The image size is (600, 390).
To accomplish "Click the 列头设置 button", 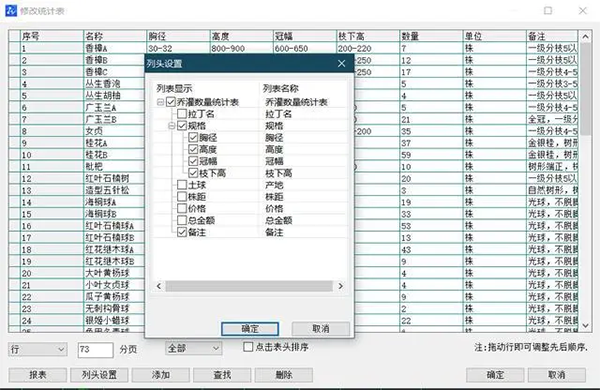I will [x=99, y=375].
